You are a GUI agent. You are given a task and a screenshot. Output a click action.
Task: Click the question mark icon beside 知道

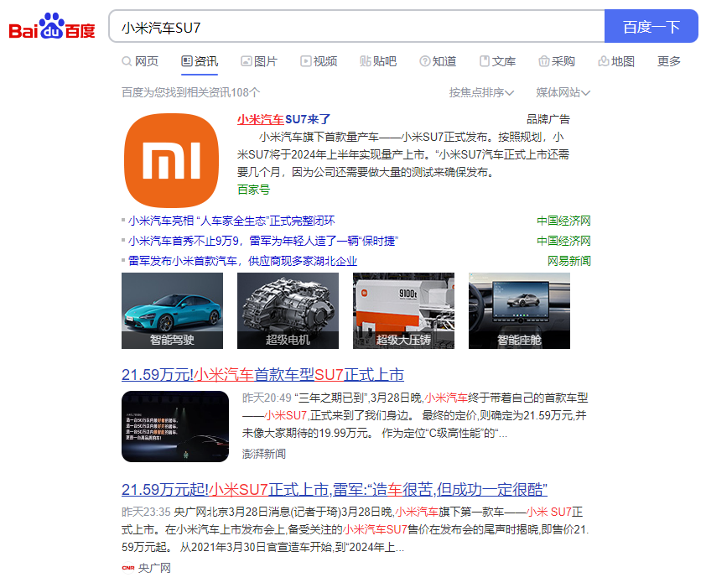[x=424, y=61]
